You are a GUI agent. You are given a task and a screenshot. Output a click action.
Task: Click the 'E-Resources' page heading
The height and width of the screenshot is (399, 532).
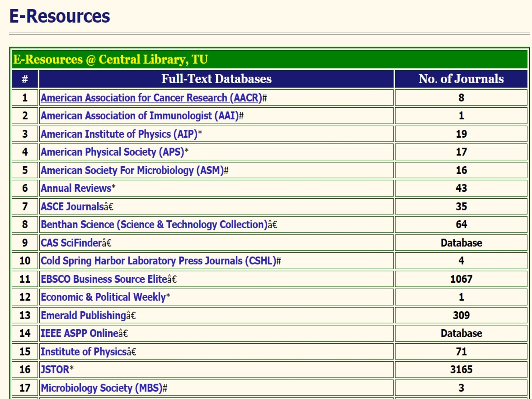tap(60, 16)
